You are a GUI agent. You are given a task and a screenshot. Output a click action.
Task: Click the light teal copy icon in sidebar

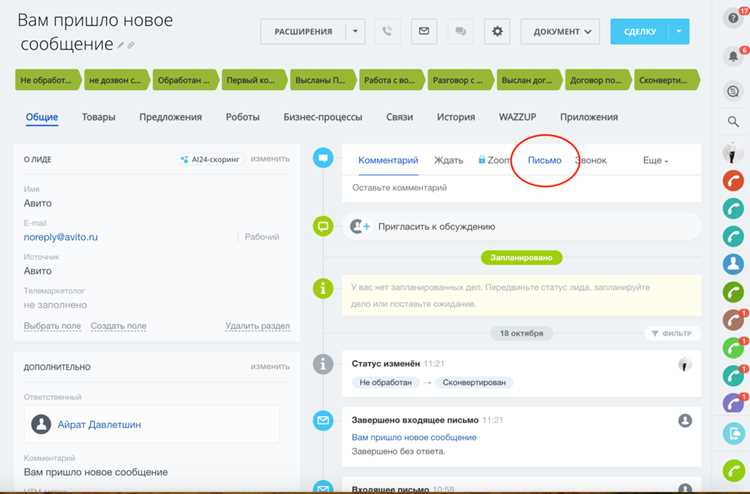tap(733, 434)
